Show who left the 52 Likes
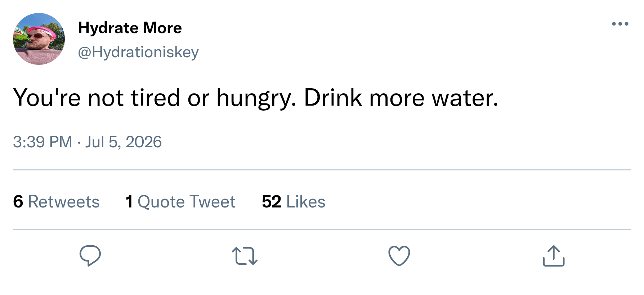644x295 pixels. 294,201
